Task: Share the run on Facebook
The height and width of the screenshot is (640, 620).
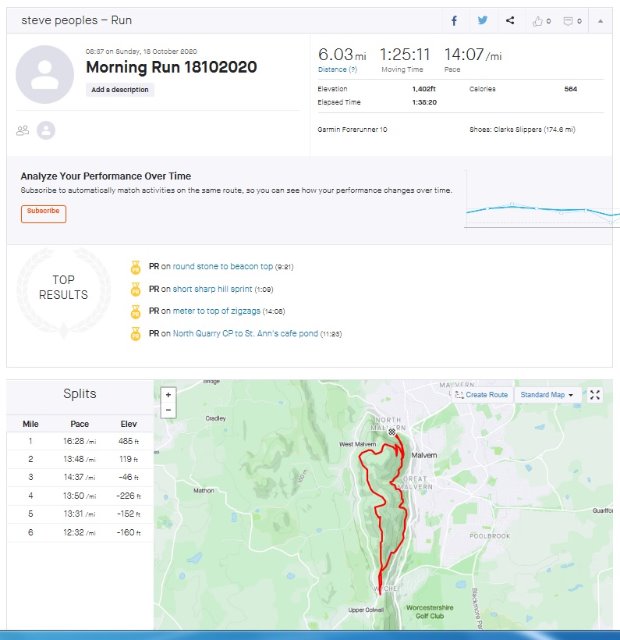Action: [x=454, y=20]
